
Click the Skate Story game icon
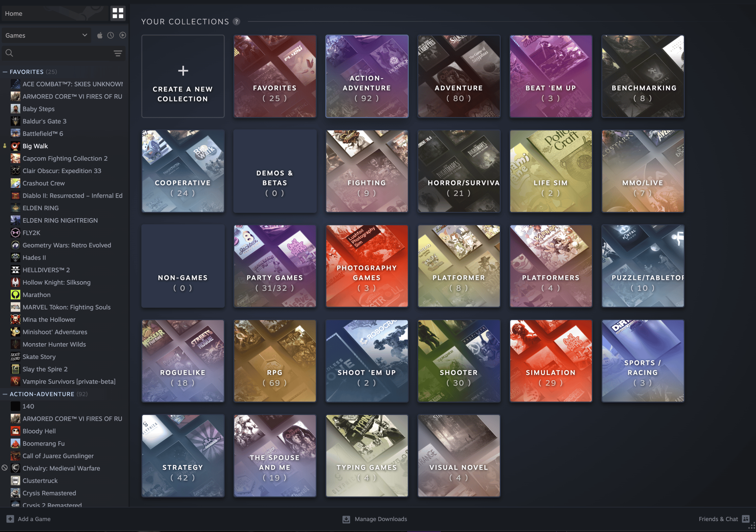[x=15, y=357]
